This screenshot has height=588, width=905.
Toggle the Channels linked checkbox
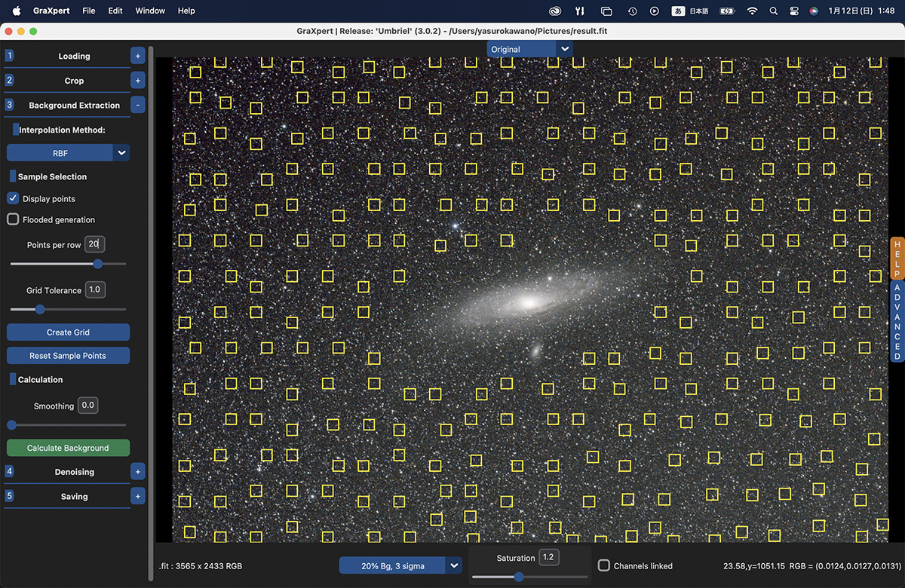pos(604,565)
